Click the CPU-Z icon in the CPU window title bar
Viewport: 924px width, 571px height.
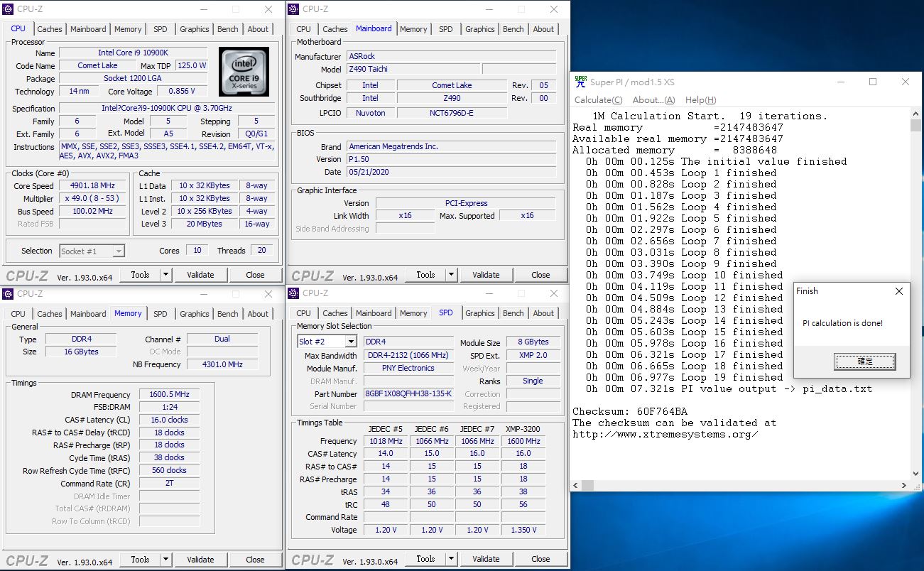point(9,9)
